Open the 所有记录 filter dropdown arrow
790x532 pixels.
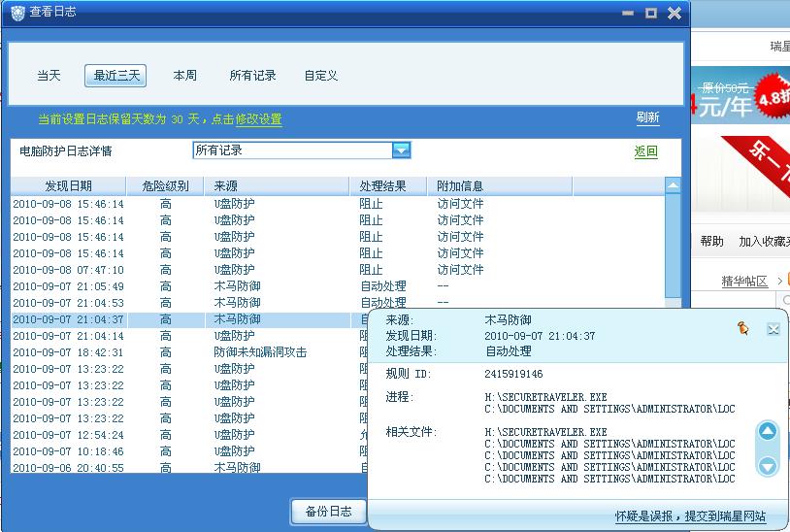(x=402, y=150)
